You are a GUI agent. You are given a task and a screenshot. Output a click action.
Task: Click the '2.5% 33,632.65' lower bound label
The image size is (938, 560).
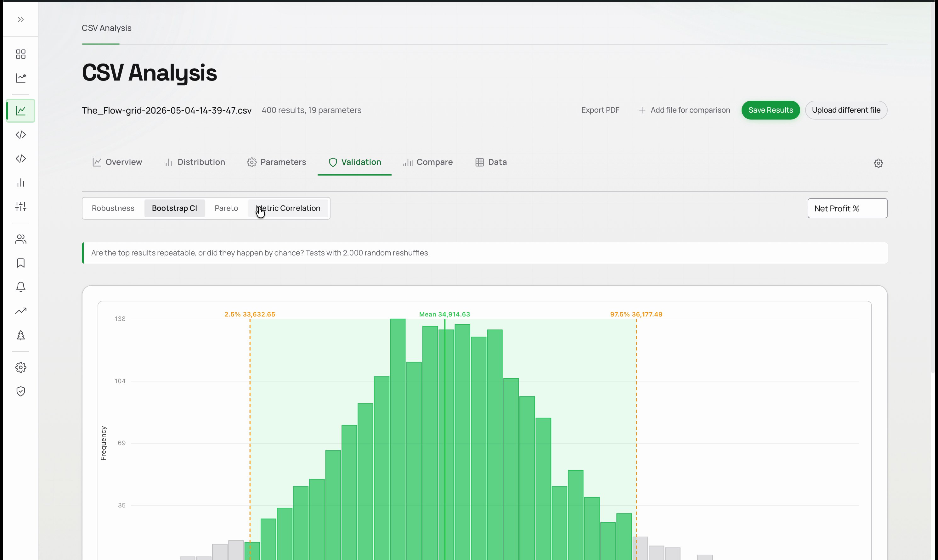[250, 314]
